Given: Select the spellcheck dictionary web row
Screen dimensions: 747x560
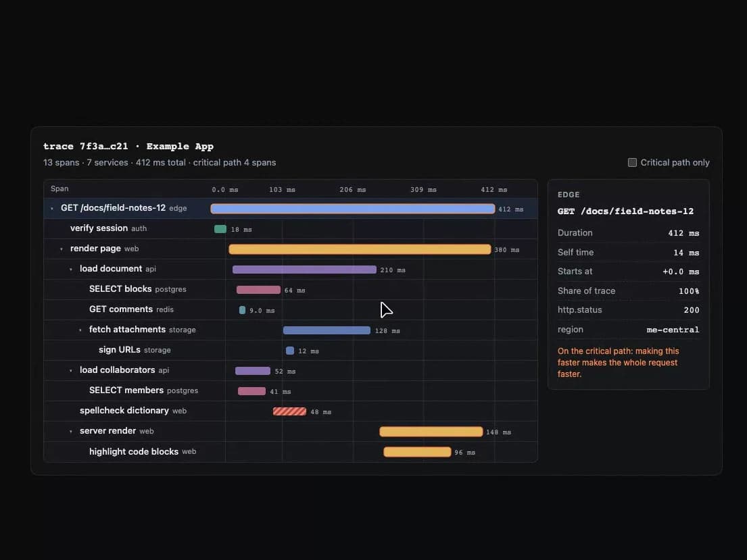Looking at the screenshot, I should point(291,411).
